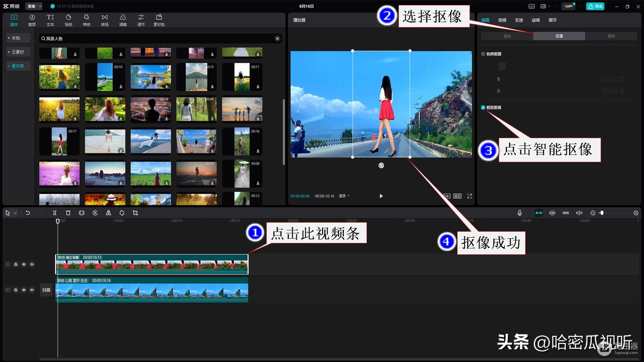Enable the 色度抠图 chroma key checkbox
The height and width of the screenshot is (362, 644).
click(483, 54)
